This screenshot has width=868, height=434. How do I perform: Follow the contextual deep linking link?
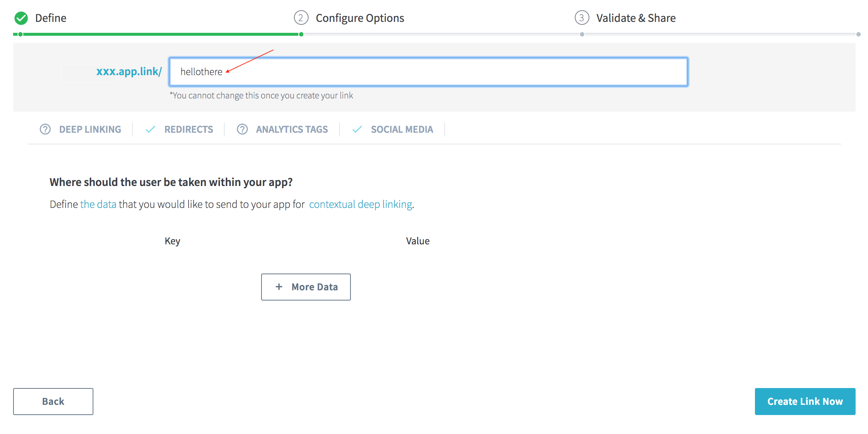[360, 204]
